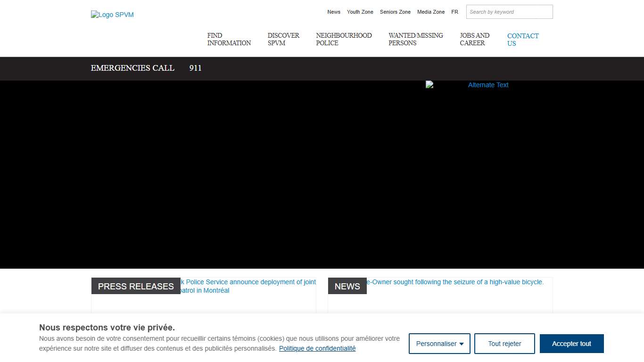The width and height of the screenshot is (644, 362).
Task: Open the Wanted/Missing Persons menu
Action: coord(415,39)
